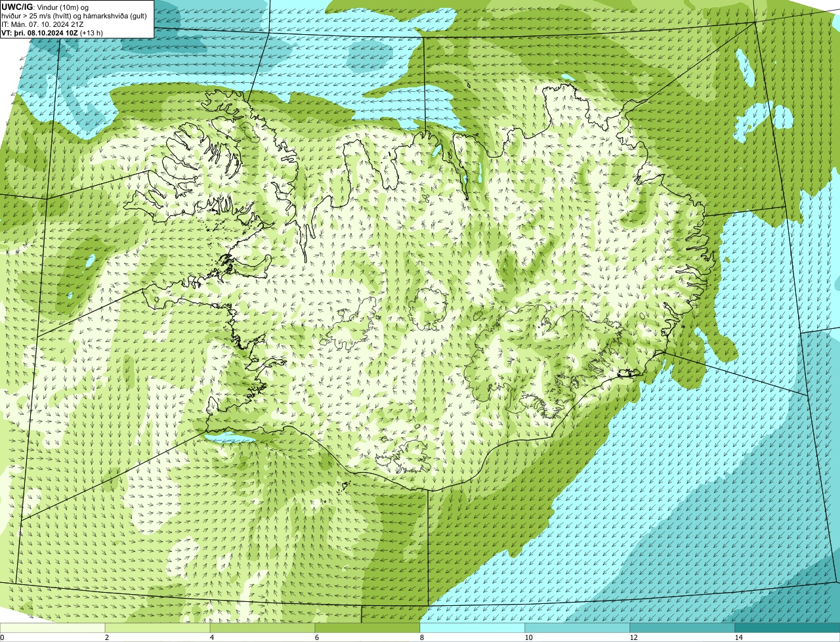Screen dimensions: 840x642
Task: Click the legend scale label '12'
Action: 633,637
